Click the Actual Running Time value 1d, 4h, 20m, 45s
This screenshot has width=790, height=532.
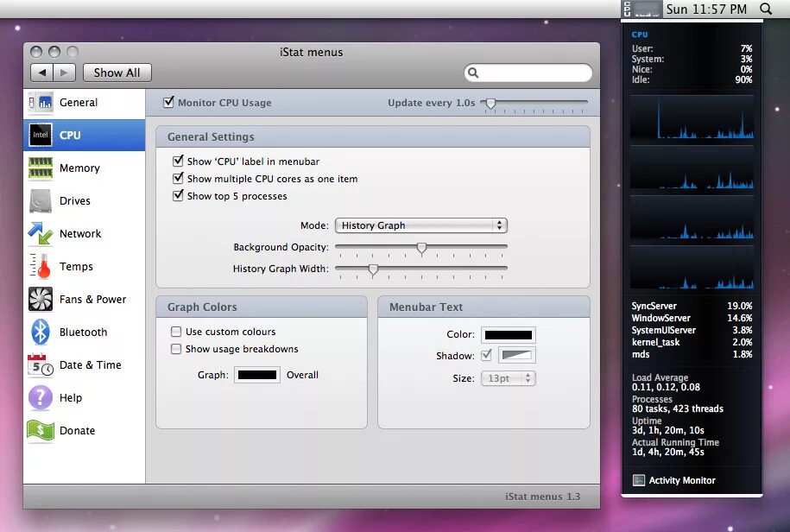pos(668,452)
